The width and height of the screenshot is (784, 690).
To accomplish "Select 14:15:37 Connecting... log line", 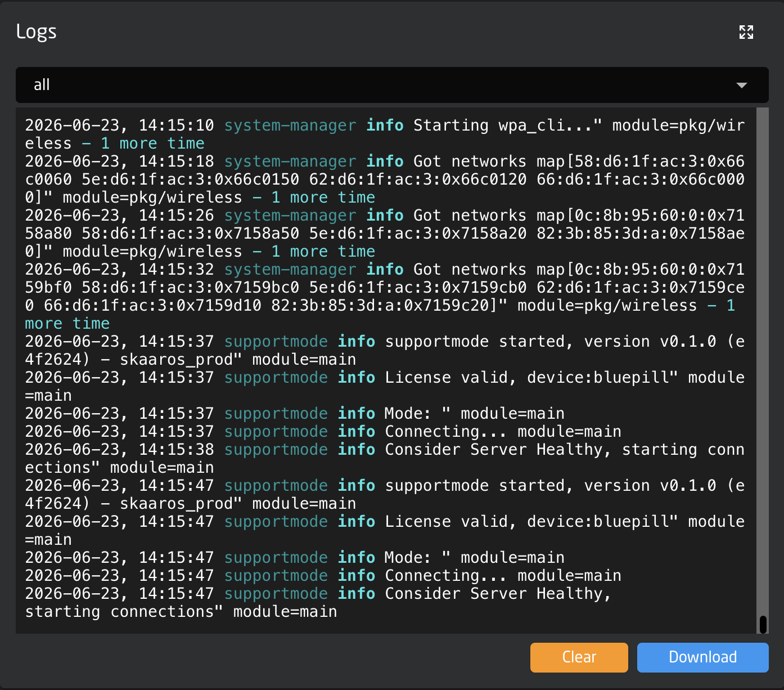I will pyautogui.click(x=323, y=432).
